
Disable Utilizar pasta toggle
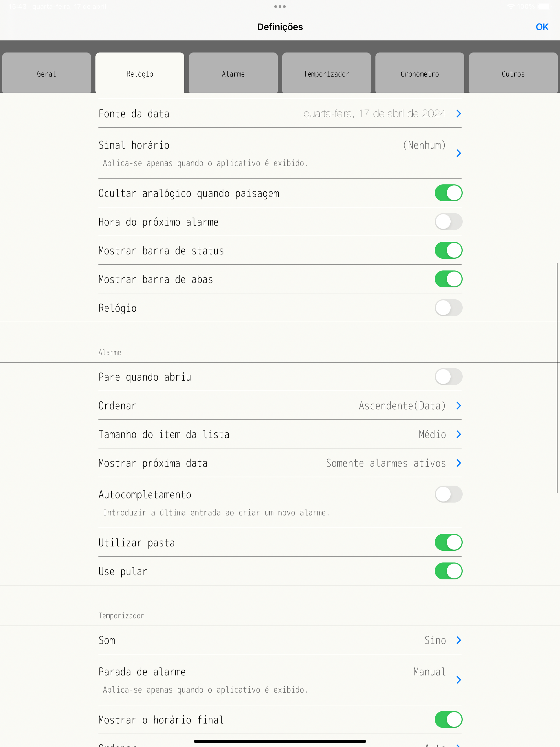click(448, 542)
